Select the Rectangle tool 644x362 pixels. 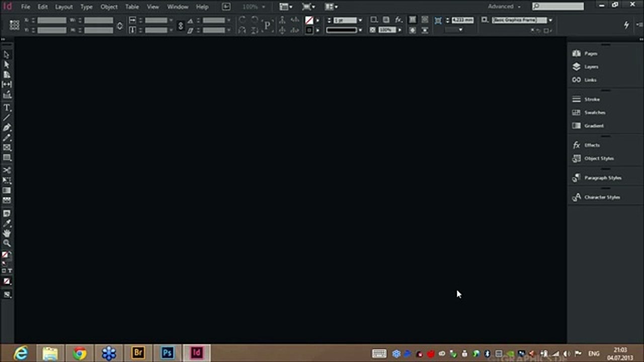pos(7,157)
